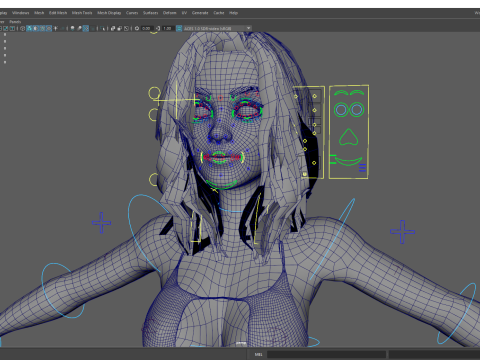
Task: Click the Gamma reset icon
Action: click(x=157, y=28)
